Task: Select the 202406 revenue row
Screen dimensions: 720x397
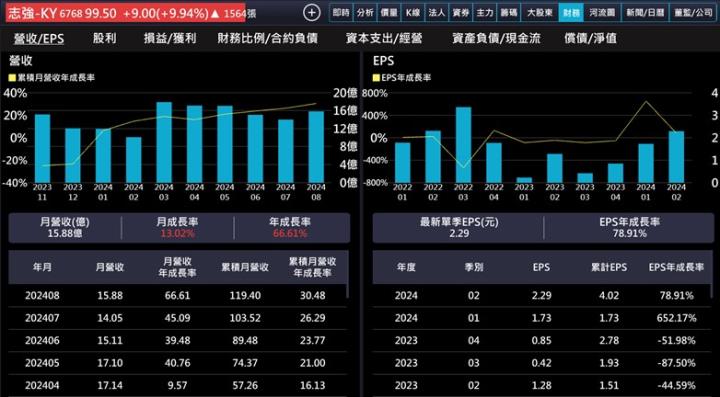Action: [177, 341]
